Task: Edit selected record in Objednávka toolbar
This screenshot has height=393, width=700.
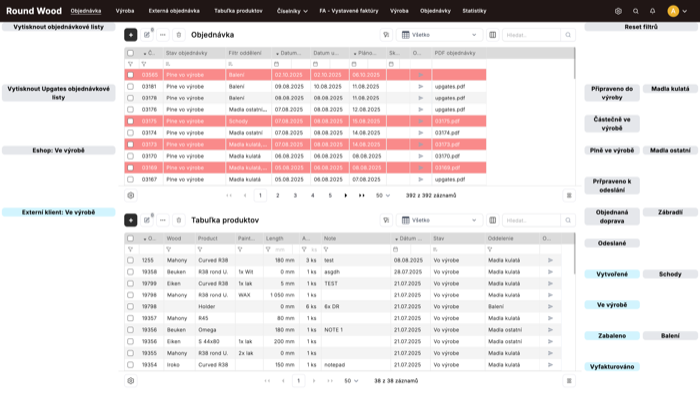Action: (x=147, y=35)
